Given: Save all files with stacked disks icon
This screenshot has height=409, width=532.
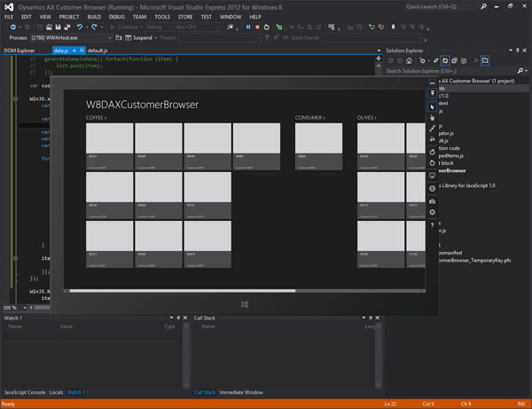Looking at the screenshot, I should [66, 27].
